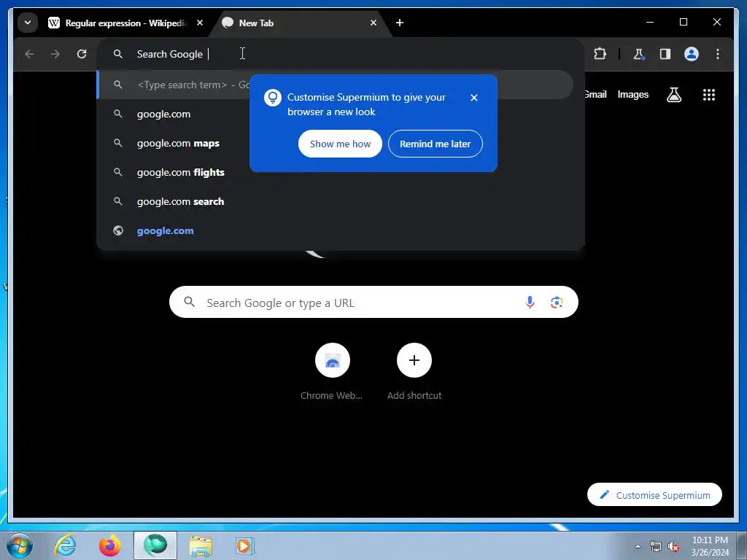Screen dimensions: 747x560
Task: Click the magnifier icon in the address bar
Action: (118, 54)
